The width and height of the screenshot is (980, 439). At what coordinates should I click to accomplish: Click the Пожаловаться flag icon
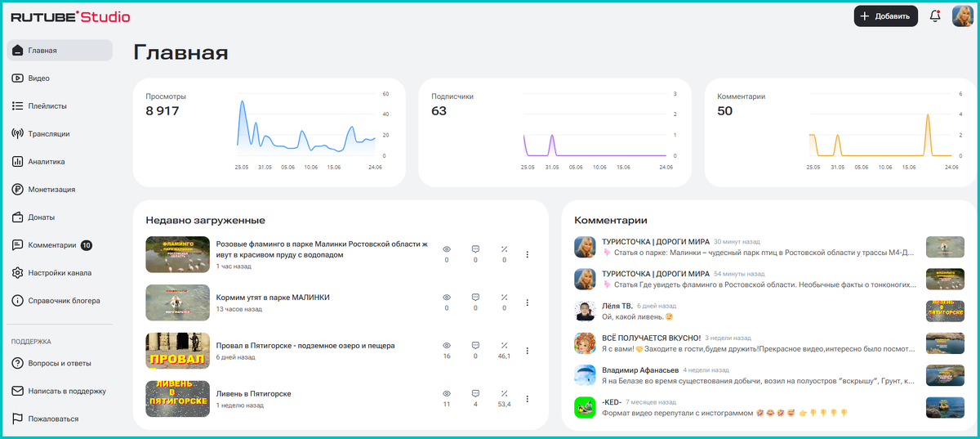pos(17,419)
